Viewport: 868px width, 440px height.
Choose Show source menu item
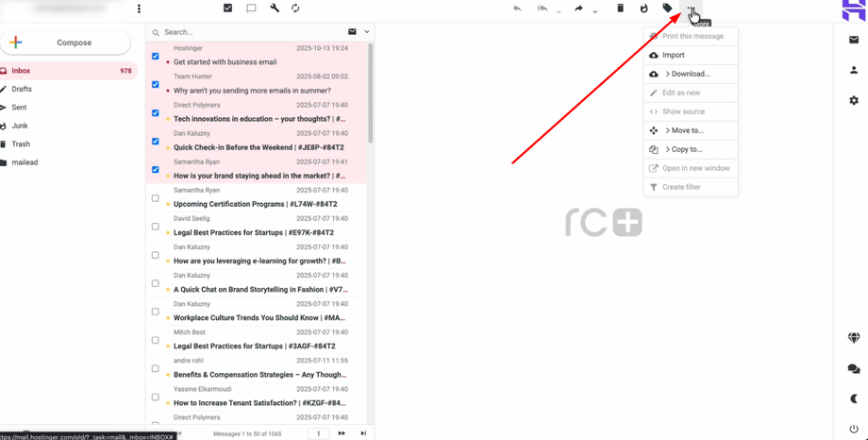[x=691, y=111]
